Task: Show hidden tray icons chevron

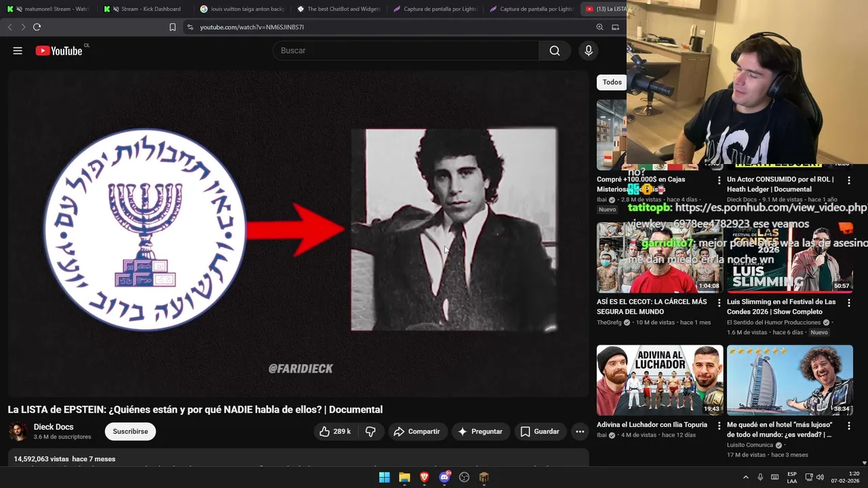Action: tap(746, 477)
